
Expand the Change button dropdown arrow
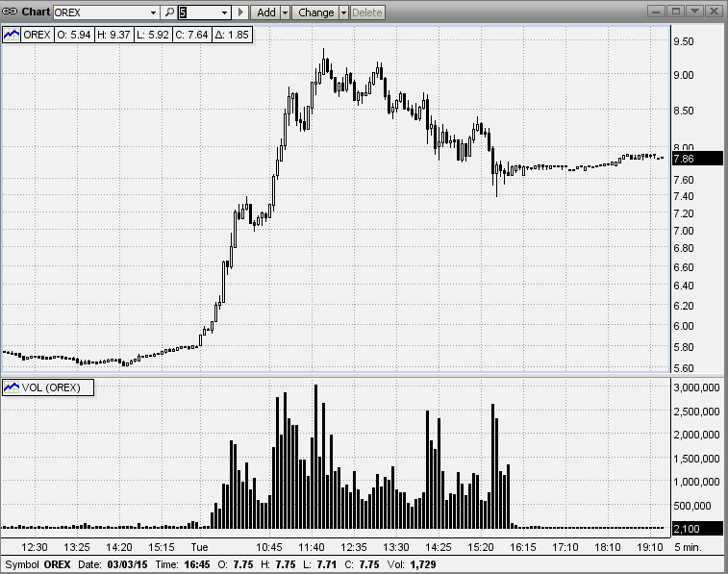(343, 12)
